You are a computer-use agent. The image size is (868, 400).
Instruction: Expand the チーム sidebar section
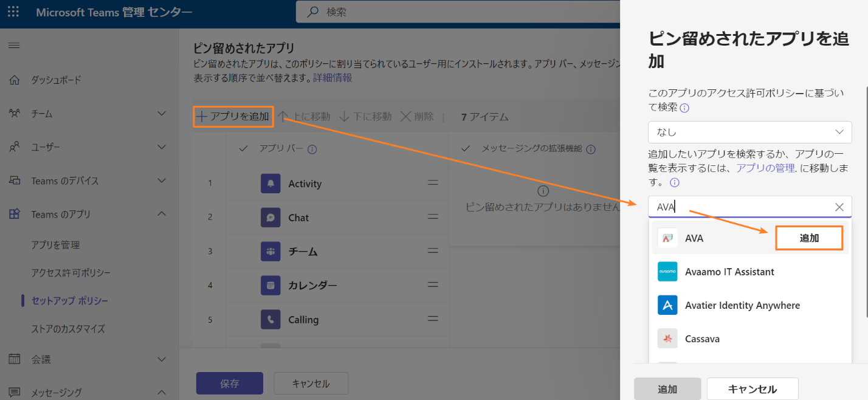click(x=162, y=114)
